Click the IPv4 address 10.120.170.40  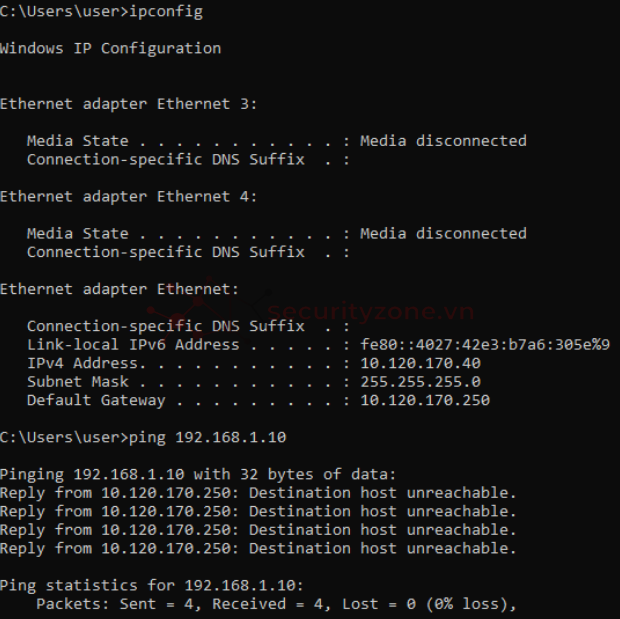pyautogui.click(x=420, y=363)
